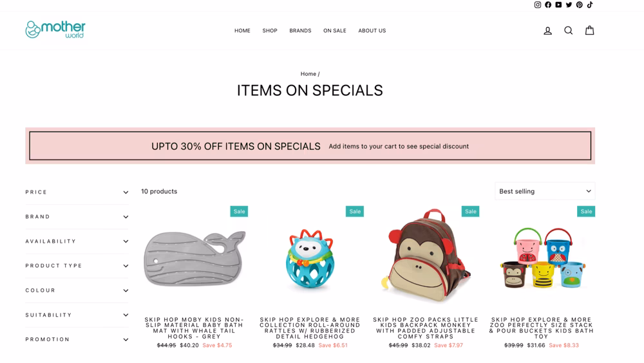Open Skip Hop Moby bath mat title
Viewport: 644px width, 363px height.
click(x=194, y=328)
